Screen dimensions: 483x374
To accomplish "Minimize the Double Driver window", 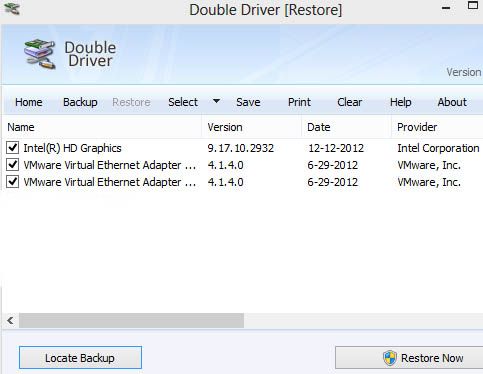I will [446, 8].
